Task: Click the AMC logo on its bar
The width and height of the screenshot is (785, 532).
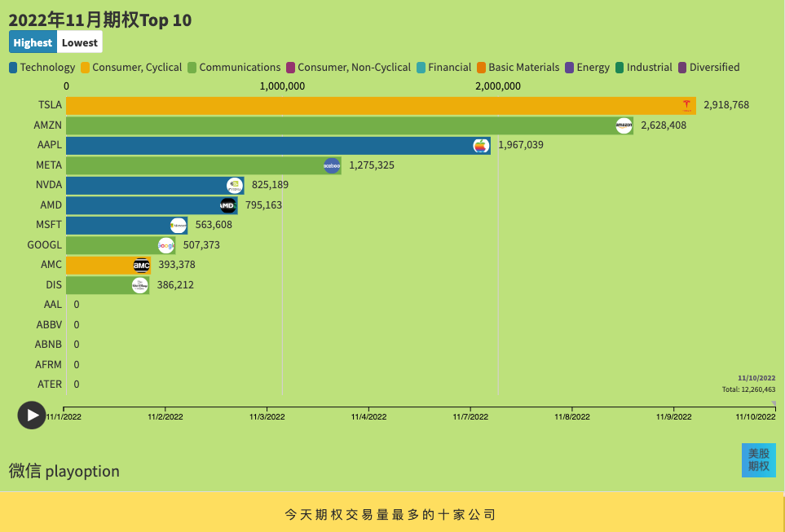Action: click(x=142, y=266)
